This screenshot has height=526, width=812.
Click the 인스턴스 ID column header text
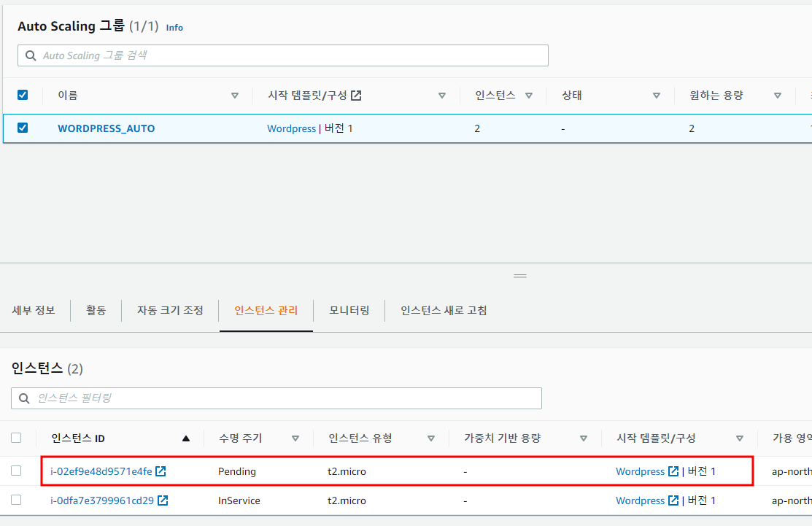[78, 438]
